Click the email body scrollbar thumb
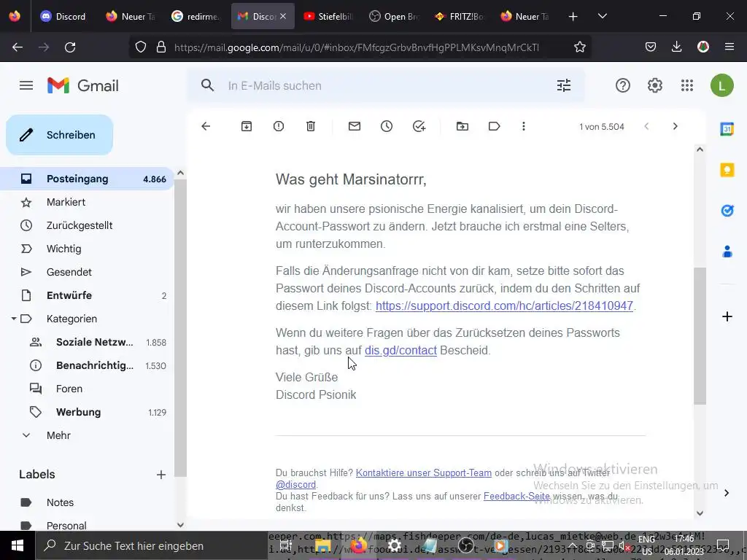 [x=700, y=335]
